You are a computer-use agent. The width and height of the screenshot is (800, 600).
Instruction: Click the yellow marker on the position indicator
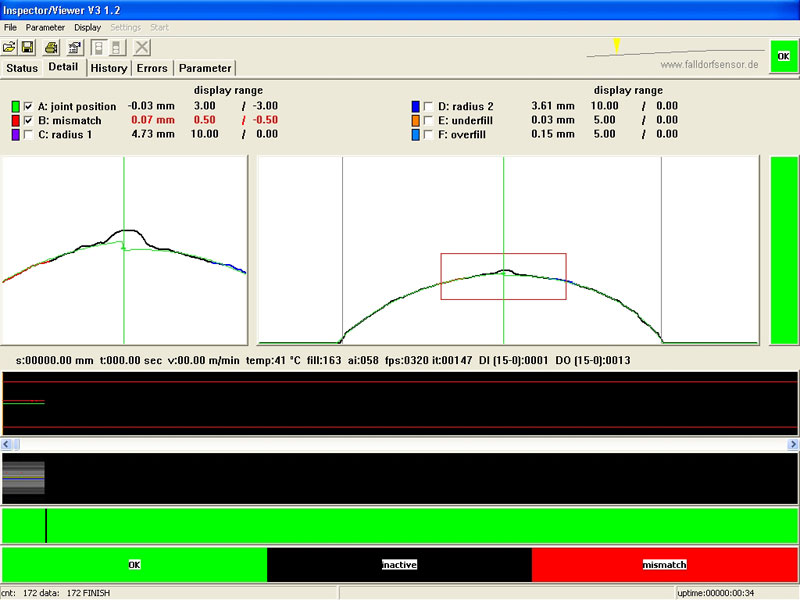(x=617, y=45)
